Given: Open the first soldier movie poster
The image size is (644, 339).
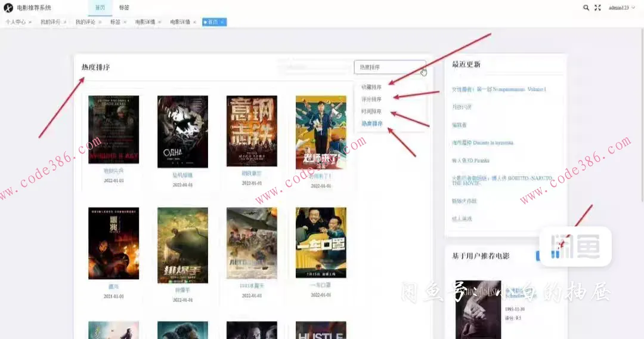Looking at the screenshot, I should click(114, 130).
